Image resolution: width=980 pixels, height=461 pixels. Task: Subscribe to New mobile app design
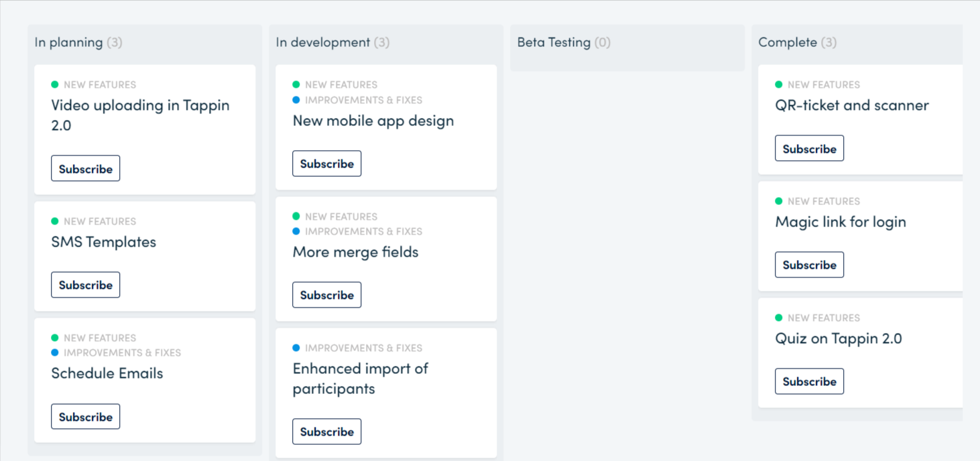(x=326, y=163)
